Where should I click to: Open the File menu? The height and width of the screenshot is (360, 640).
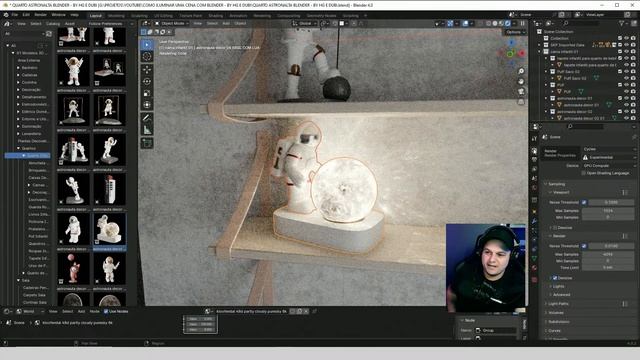(15, 15)
